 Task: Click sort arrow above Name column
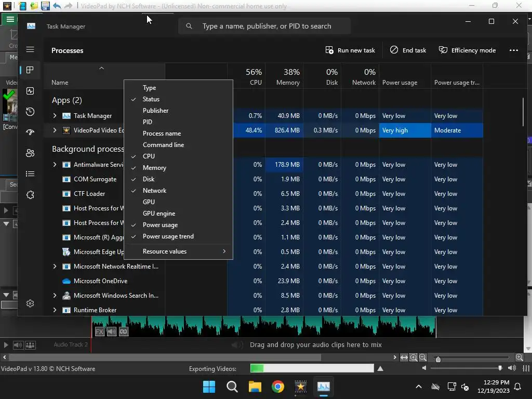(x=101, y=68)
